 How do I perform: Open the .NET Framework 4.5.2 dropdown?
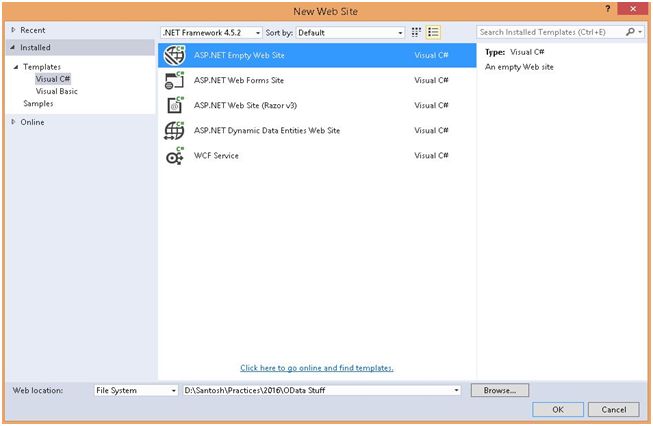(x=211, y=32)
